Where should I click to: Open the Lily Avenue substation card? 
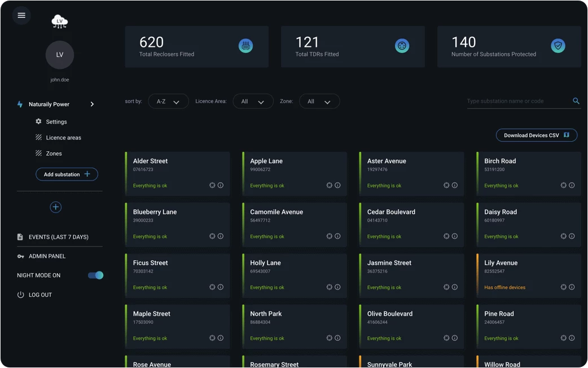point(528,276)
